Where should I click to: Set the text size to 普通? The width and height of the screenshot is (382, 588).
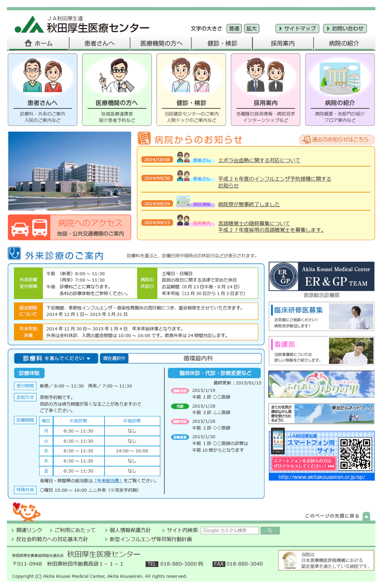[234, 29]
